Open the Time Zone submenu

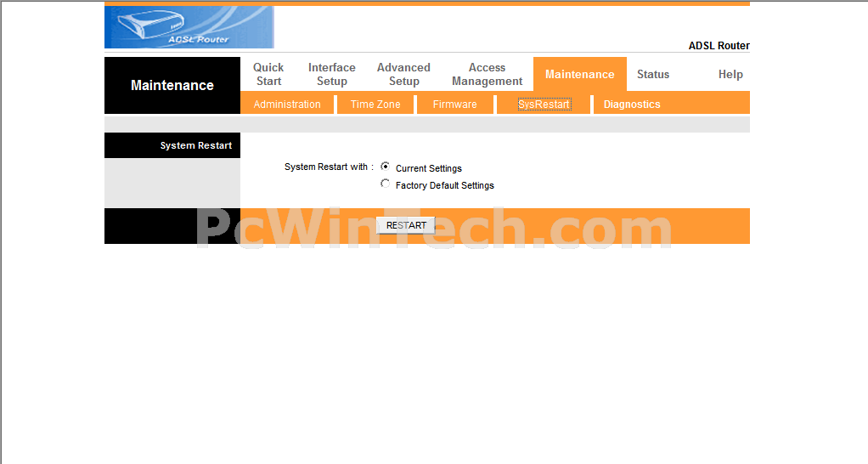(375, 104)
